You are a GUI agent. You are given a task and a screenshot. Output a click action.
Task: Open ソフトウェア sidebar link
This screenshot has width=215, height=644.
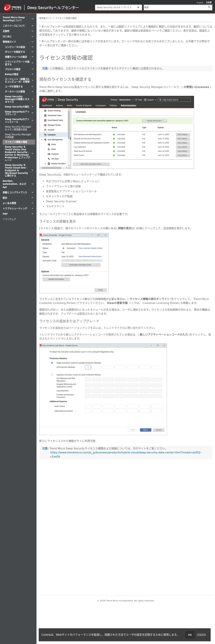[9, 219]
